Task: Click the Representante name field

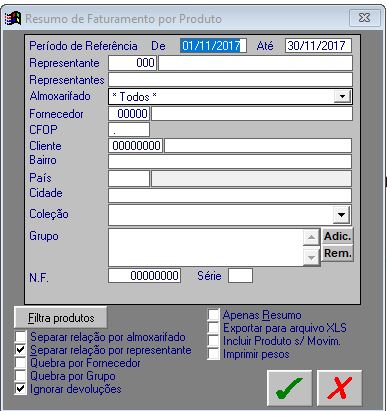Action: click(x=255, y=63)
